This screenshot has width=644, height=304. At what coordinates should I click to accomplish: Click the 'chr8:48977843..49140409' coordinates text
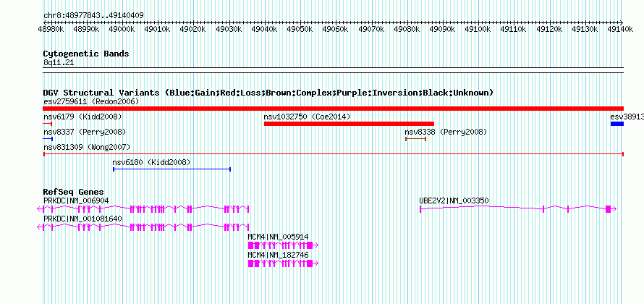point(93,16)
